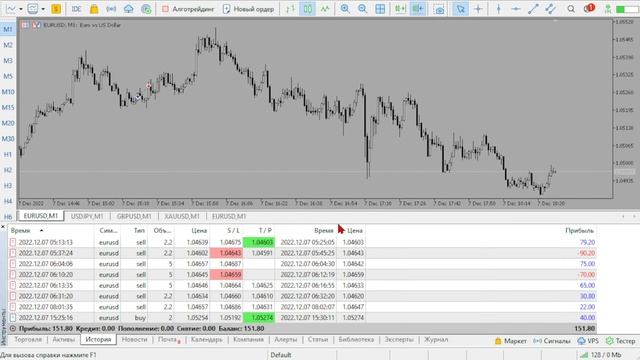Switch chart to candlestick style

[307, 9]
